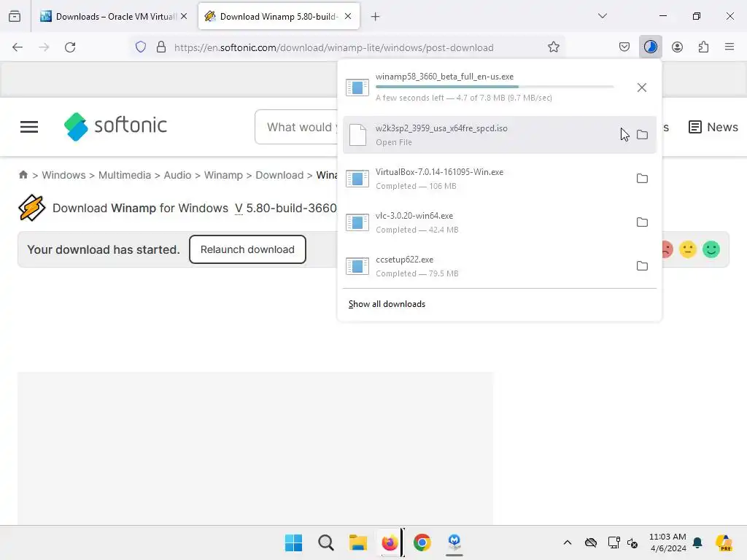Open clock showing 11:03 AM
This screenshot has width=747, height=560.
[668, 542]
